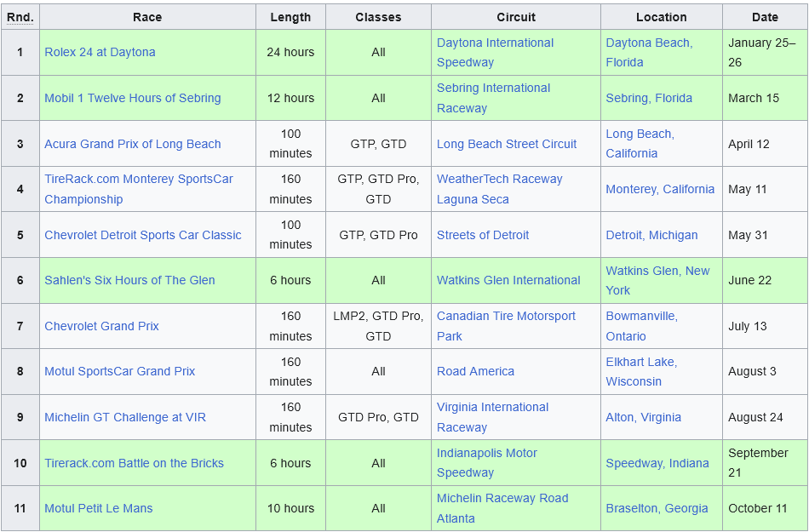Visit the Long Beach, California link

pyautogui.click(x=640, y=144)
